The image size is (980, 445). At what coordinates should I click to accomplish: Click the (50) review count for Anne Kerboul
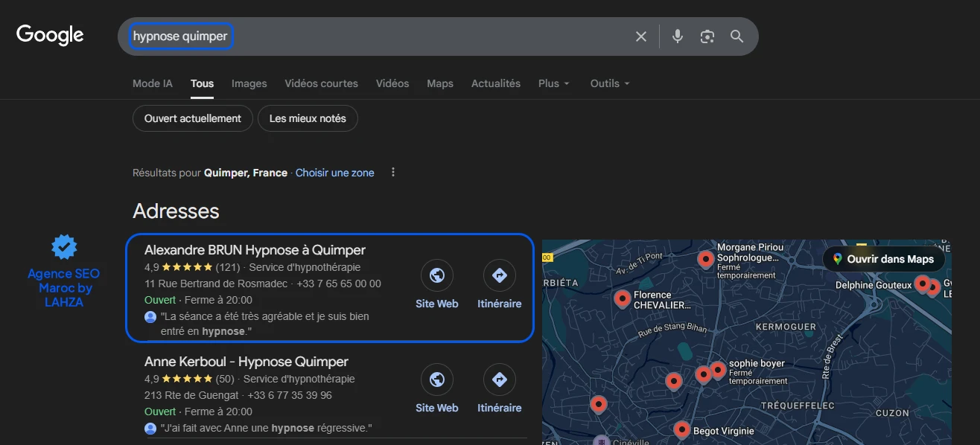225,379
